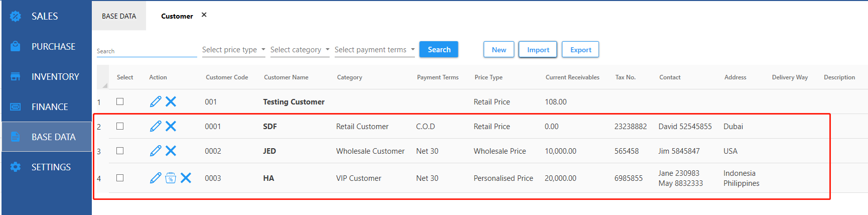The image size is (868, 215).
Task: Open the personalised price icon for HA
Action: point(171,178)
